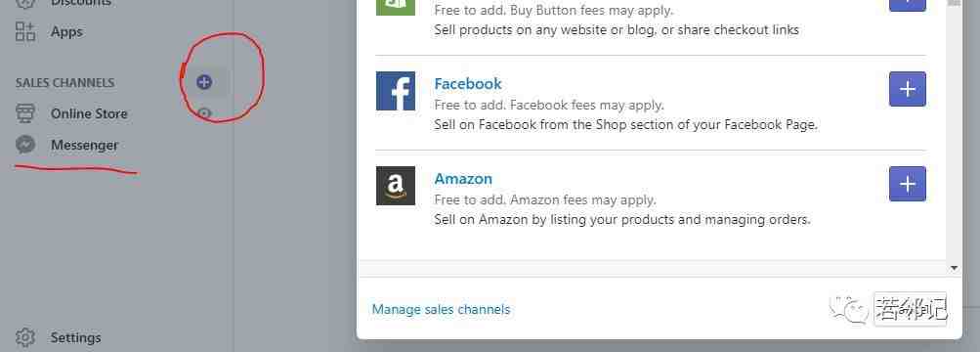980x352 pixels.
Task: Select Messenger in the sidebar
Action: point(84,145)
